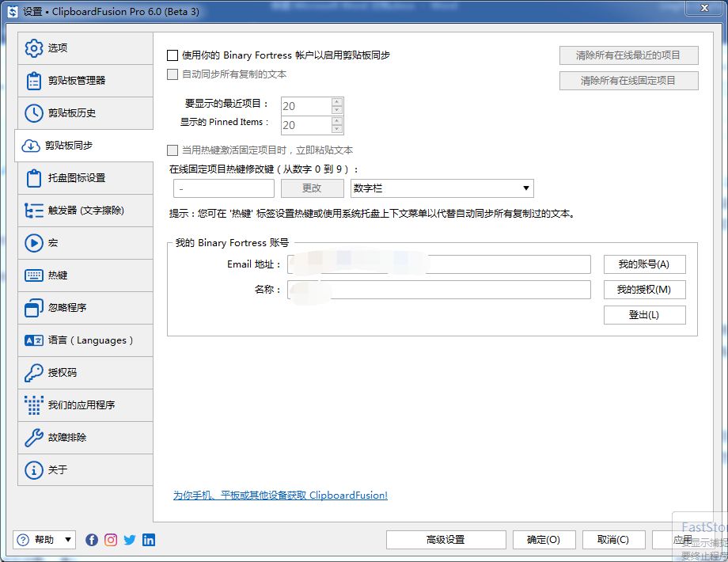Open the get ClipboardFusion for other devices link
This screenshot has width=728, height=562.
pos(280,496)
